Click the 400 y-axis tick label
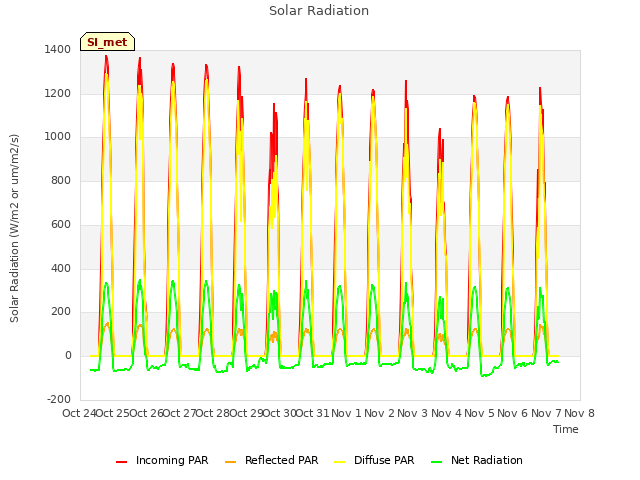Screen dimensions: 640x480 [x=61, y=269]
